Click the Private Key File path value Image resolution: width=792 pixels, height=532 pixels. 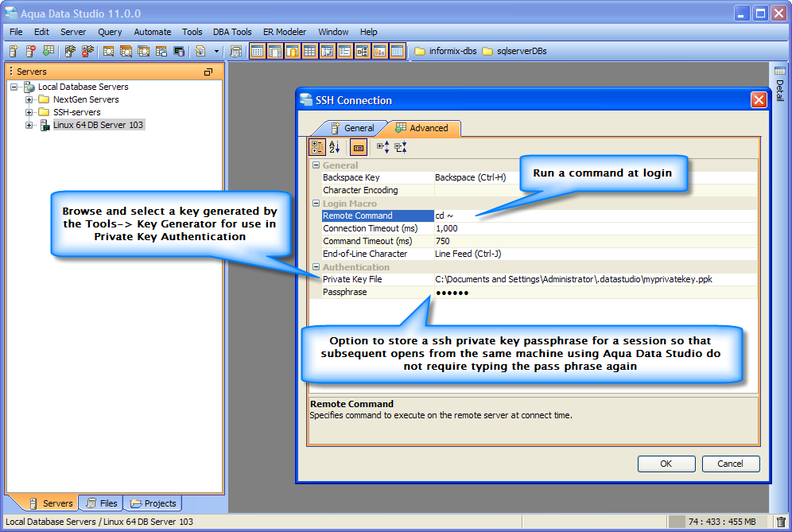(x=596, y=279)
